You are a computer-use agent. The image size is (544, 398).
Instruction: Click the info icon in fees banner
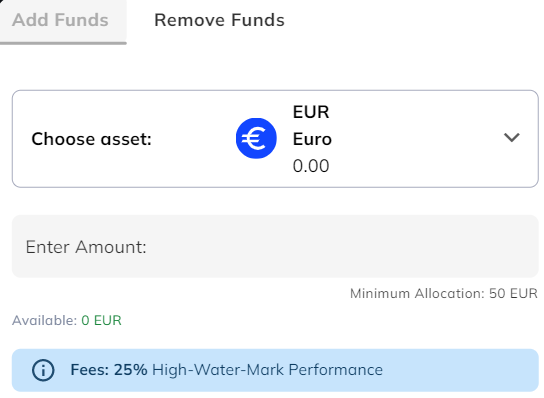tap(43, 370)
